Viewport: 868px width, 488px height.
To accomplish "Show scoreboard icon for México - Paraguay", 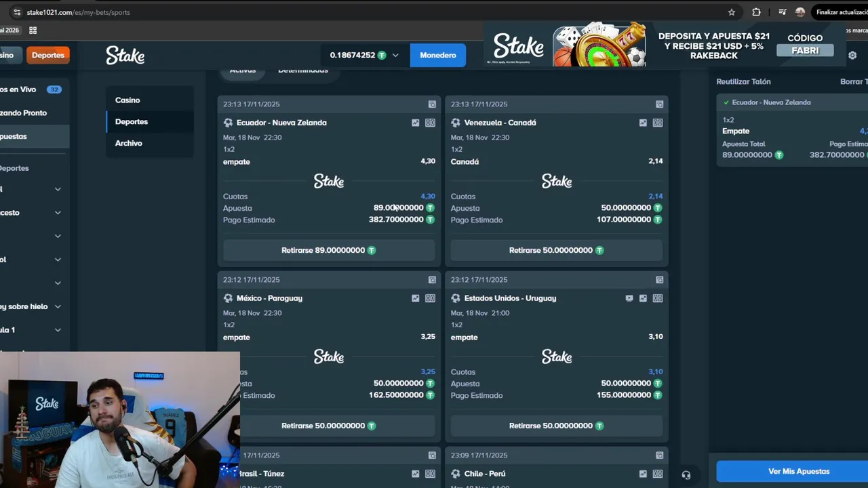I will [x=430, y=298].
